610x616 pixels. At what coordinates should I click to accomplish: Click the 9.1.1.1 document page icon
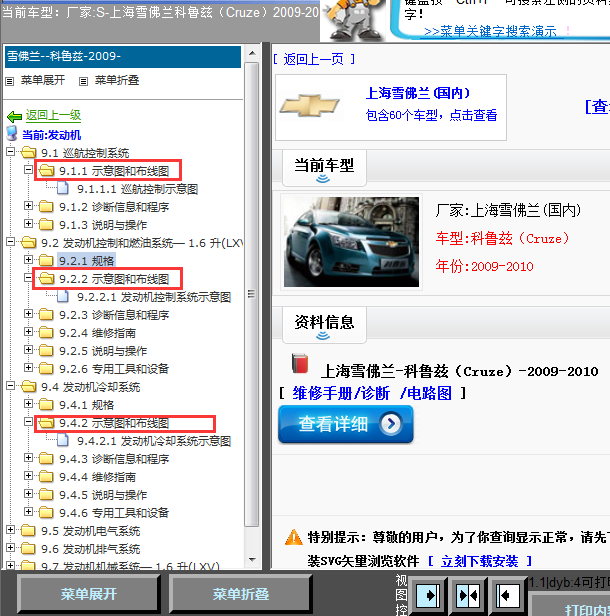(x=63, y=189)
